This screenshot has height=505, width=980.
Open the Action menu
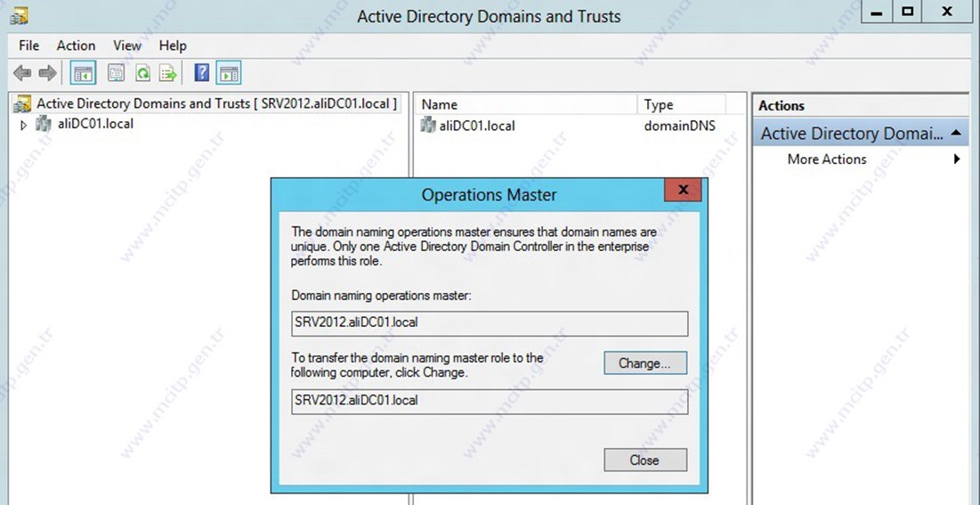tap(76, 45)
